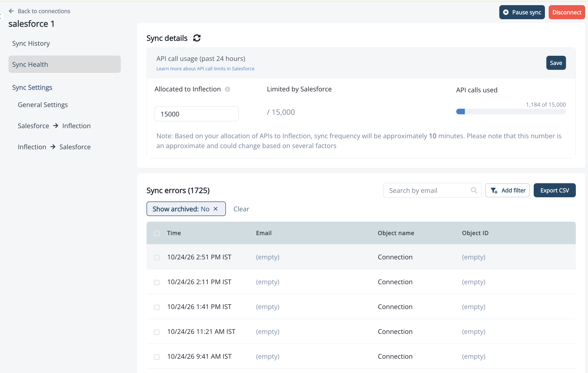The image size is (588, 373).
Task: Click the red Disconnect button
Action: click(566, 12)
